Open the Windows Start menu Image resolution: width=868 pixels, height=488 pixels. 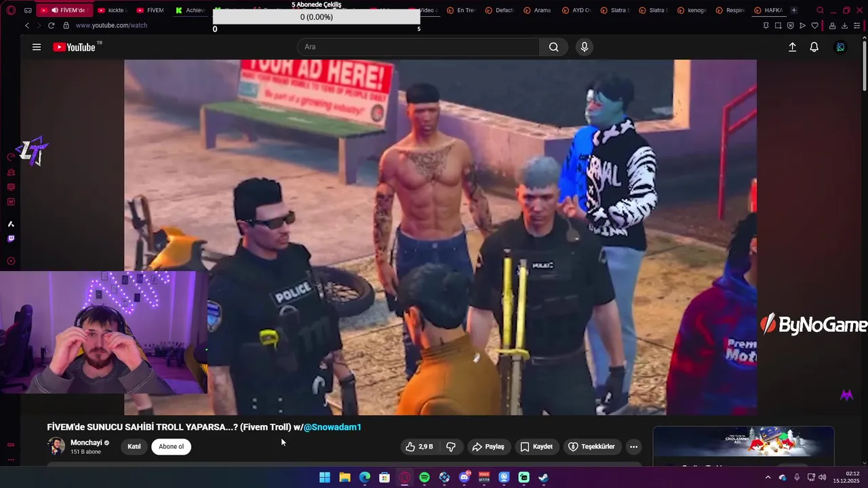(x=325, y=477)
